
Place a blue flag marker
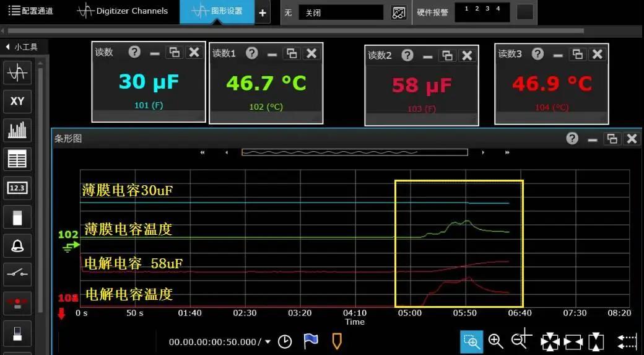click(x=311, y=341)
